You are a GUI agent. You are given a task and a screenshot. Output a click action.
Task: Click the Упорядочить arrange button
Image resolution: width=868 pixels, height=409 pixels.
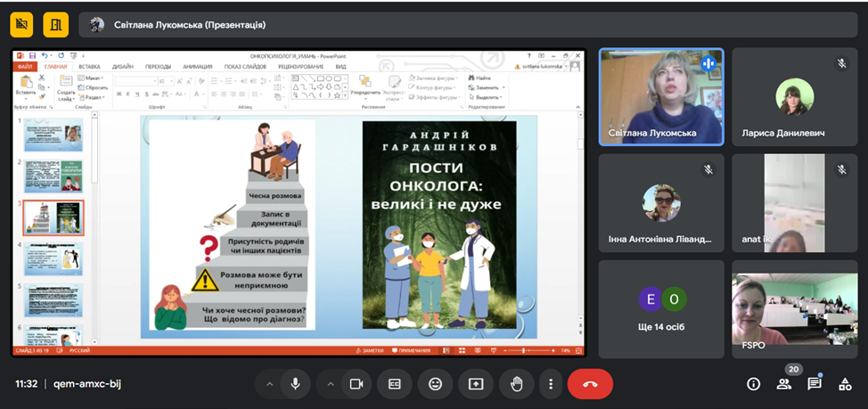[x=364, y=86]
